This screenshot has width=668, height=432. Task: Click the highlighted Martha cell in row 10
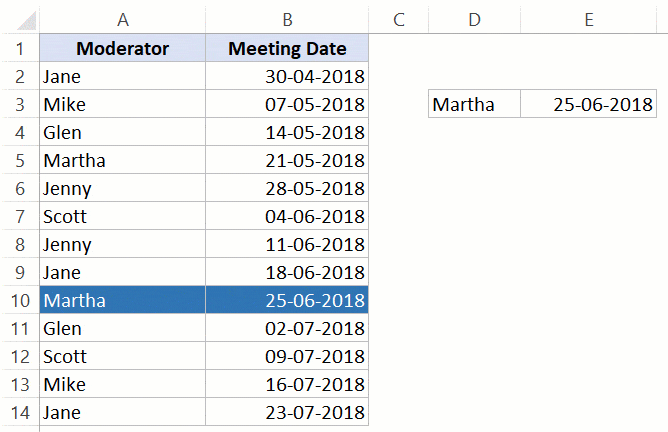pyautogui.click(x=123, y=300)
